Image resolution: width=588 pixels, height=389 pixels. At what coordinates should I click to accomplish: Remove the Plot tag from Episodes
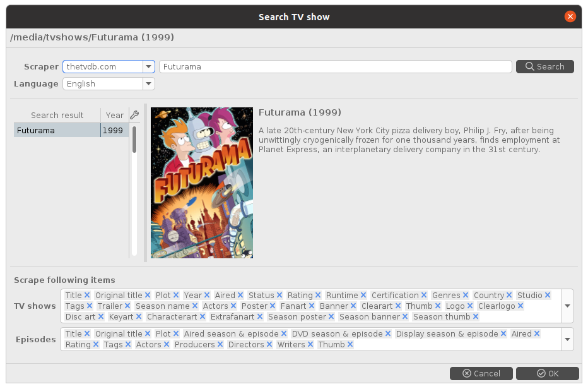click(176, 334)
